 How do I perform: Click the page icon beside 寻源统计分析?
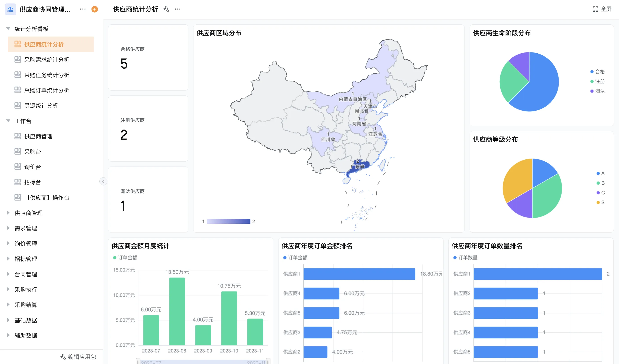[18, 106]
